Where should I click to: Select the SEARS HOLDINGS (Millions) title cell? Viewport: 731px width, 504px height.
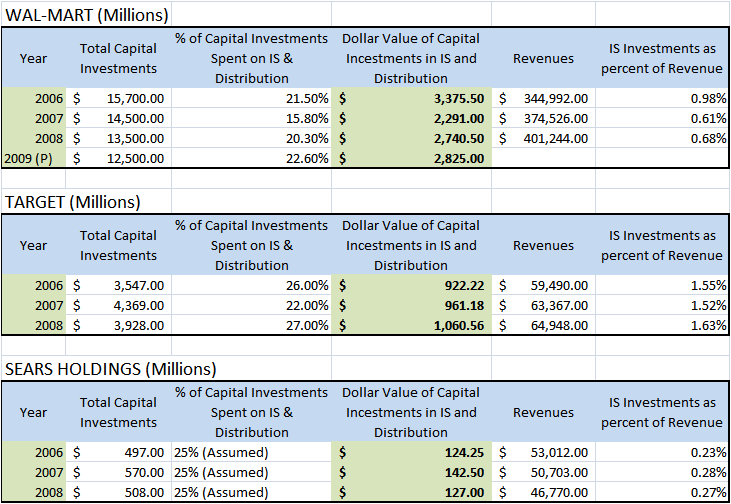tap(110, 369)
